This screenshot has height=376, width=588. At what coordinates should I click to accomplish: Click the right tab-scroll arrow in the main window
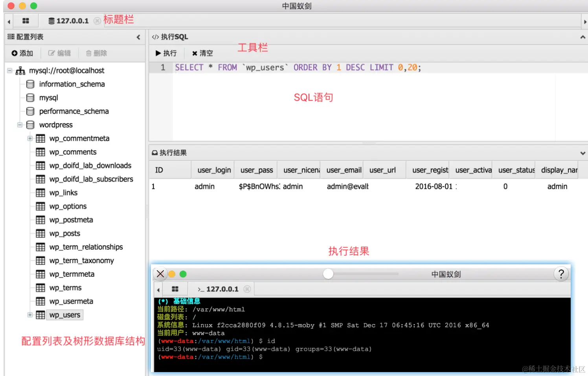585,22
